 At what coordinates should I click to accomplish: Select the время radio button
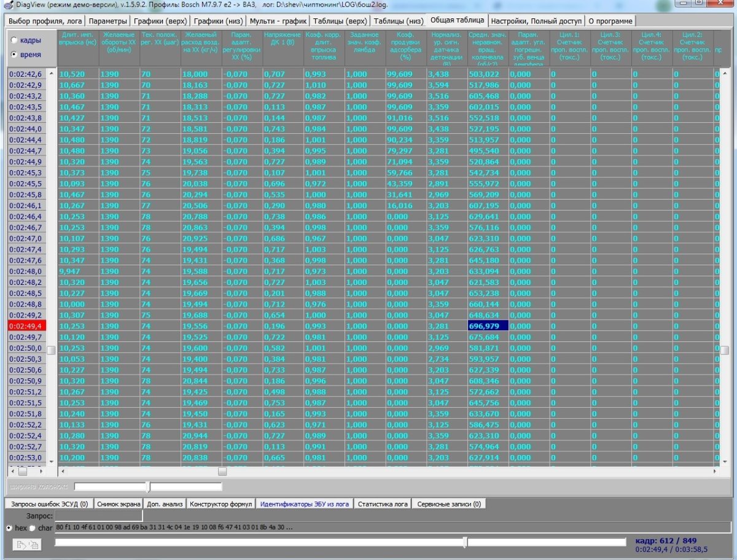(14, 55)
